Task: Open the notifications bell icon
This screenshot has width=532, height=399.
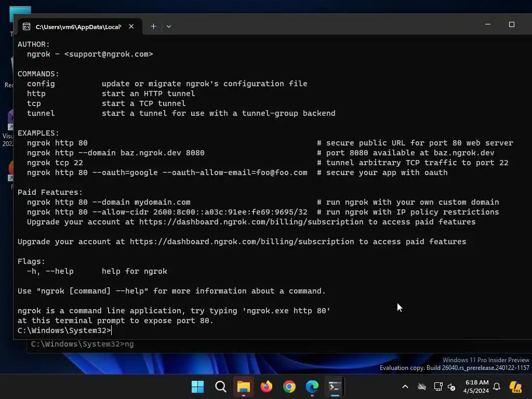Action: pyautogui.click(x=497, y=387)
